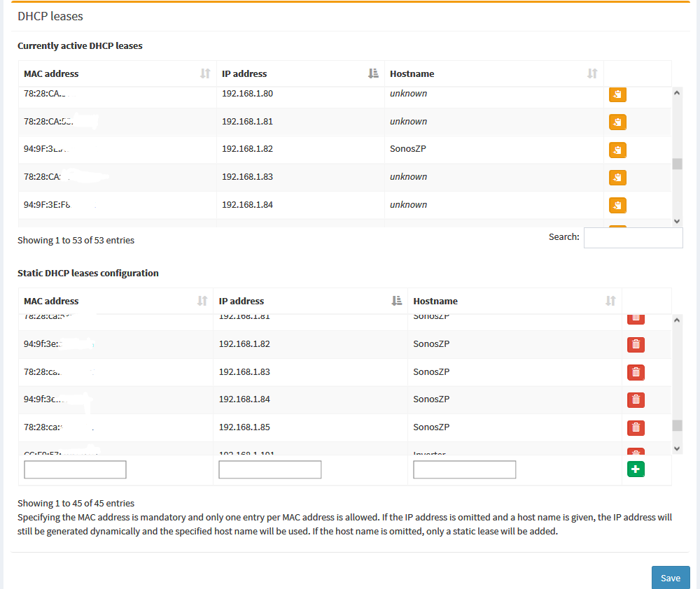The height and width of the screenshot is (589, 700).
Task: Click green plus to add static lease
Action: (x=636, y=469)
